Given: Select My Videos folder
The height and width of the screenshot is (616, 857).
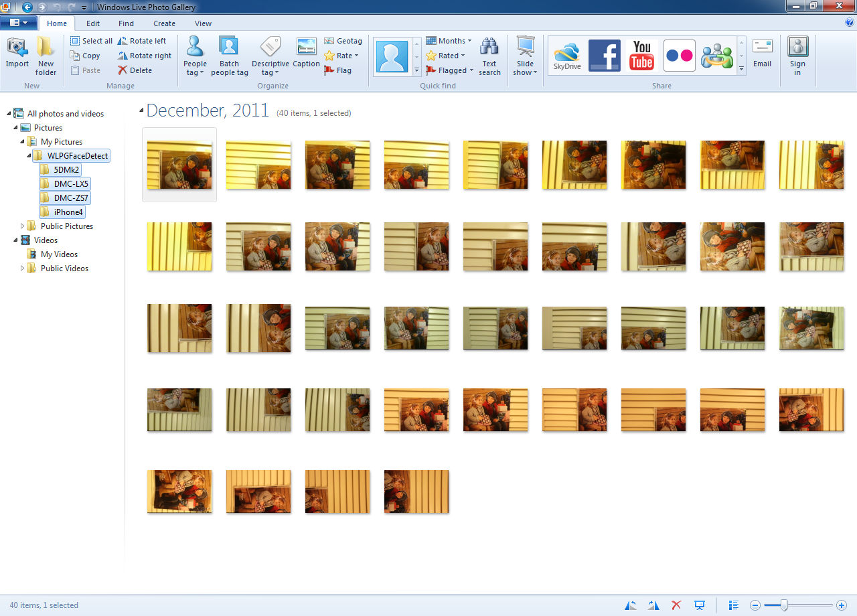Looking at the screenshot, I should click(x=59, y=254).
